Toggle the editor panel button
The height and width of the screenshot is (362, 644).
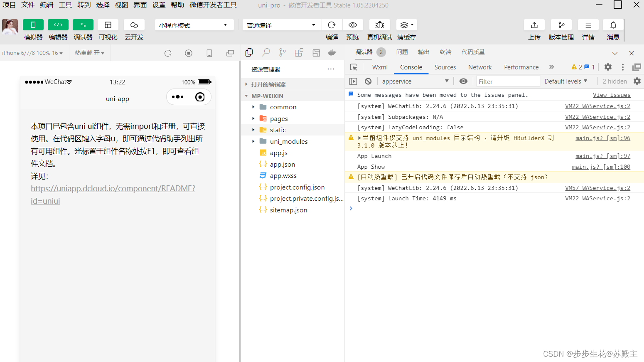(x=58, y=25)
